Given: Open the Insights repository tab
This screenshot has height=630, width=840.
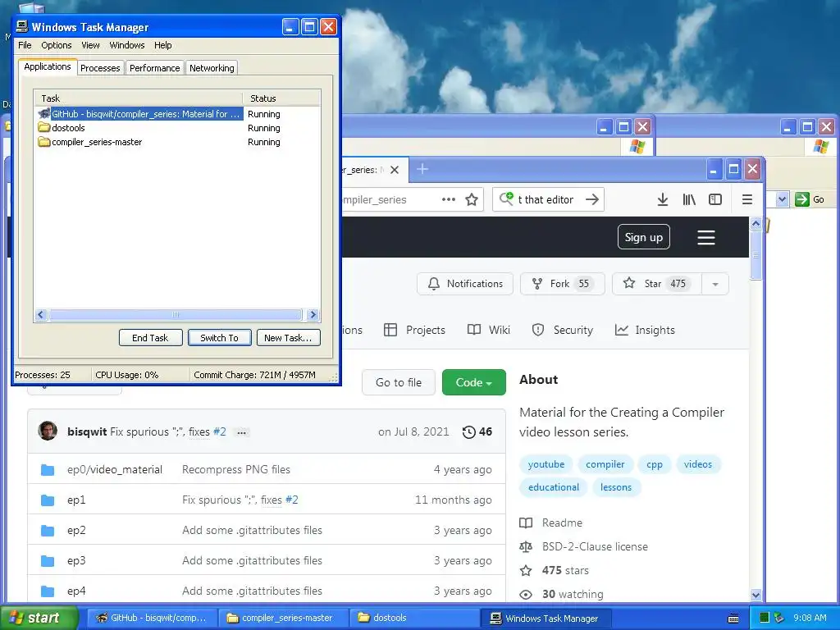Looking at the screenshot, I should tap(645, 330).
